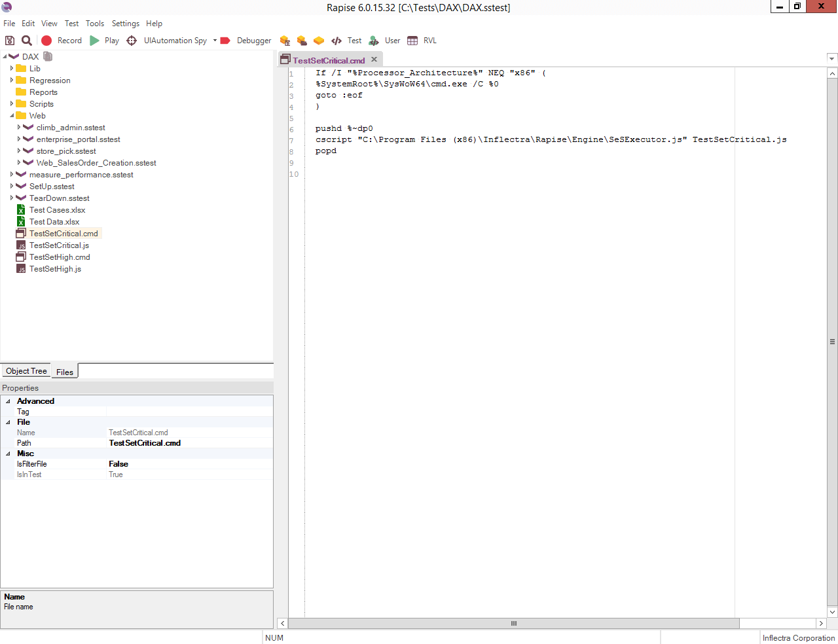This screenshot has width=838, height=644.
Task: Open the Edit menu
Action: (28, 24)
